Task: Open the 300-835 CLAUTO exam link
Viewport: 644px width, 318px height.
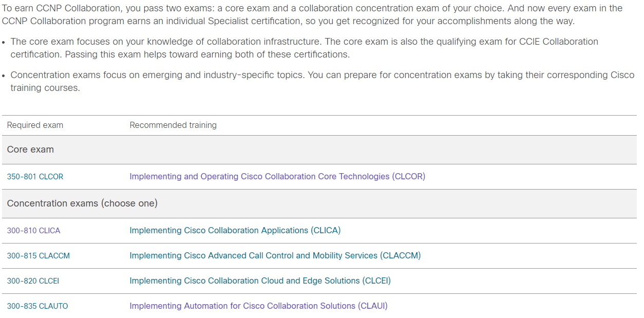Action: (x=37, y=306)
